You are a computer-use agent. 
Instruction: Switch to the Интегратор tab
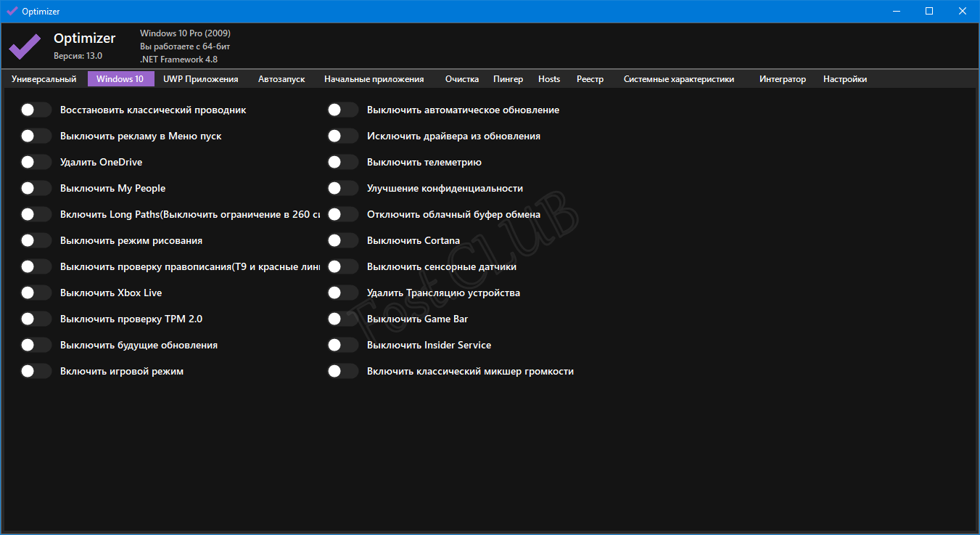tap(783, 79)
